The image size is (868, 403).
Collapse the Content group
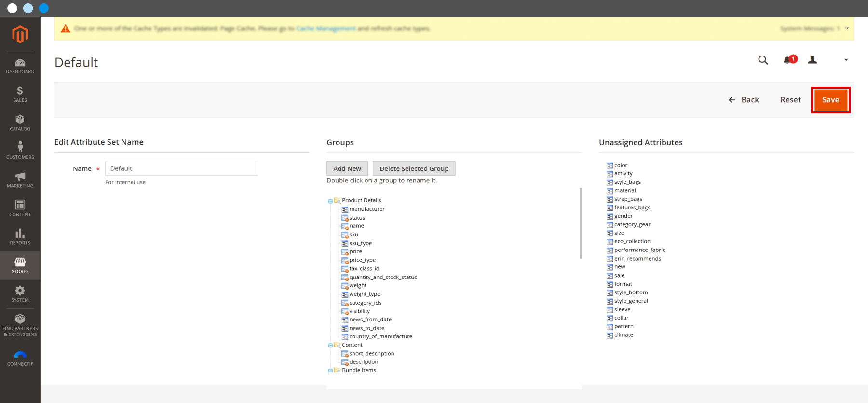330,345
